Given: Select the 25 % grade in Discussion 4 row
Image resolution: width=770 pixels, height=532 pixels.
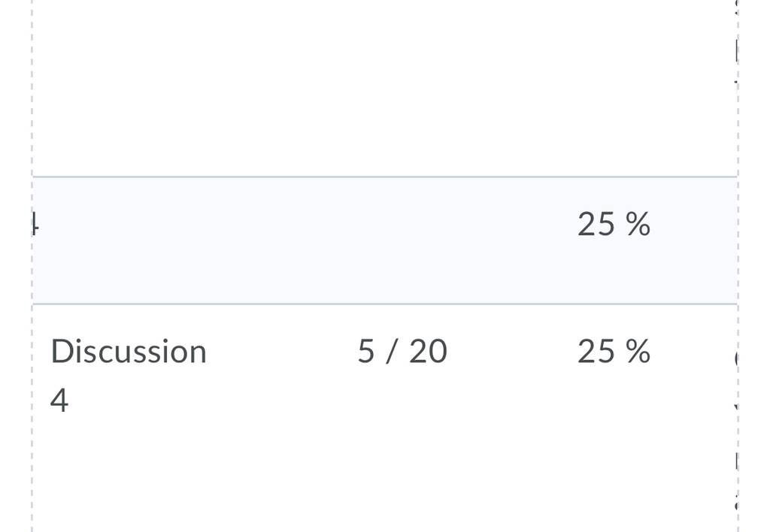Looking at the screenshot, I should pyautogui.click(x=614, y=352).
